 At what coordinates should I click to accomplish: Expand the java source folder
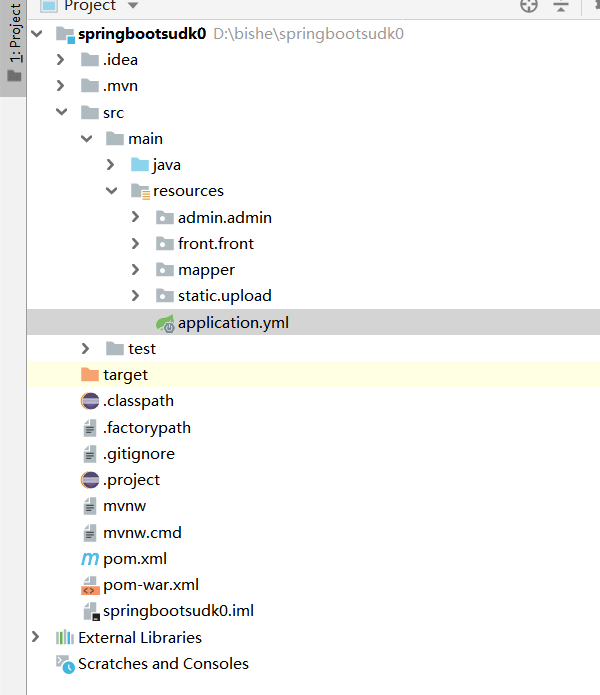(111, 165)
